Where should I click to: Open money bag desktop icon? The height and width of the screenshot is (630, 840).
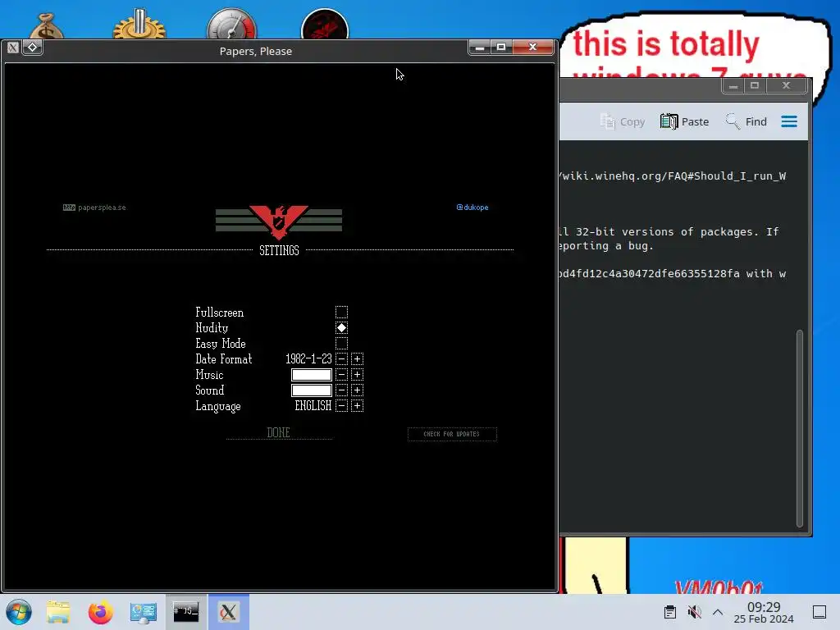coord(47,25)
